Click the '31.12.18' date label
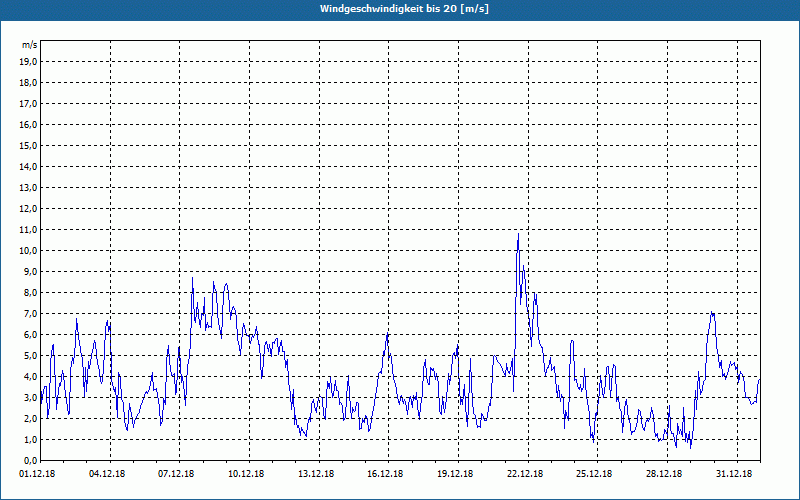 tap(734, 474)
